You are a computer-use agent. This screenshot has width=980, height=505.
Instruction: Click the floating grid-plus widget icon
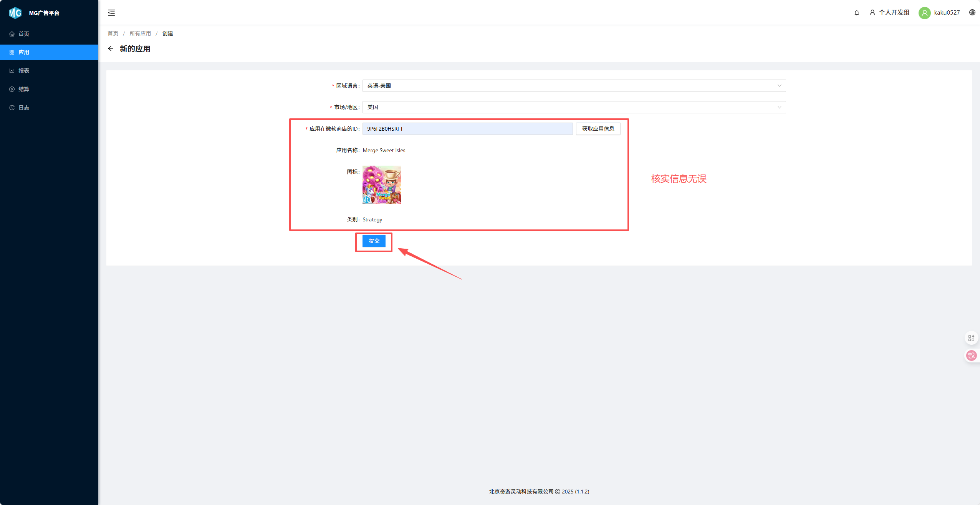pyautogui.click(x=971, y=338)
